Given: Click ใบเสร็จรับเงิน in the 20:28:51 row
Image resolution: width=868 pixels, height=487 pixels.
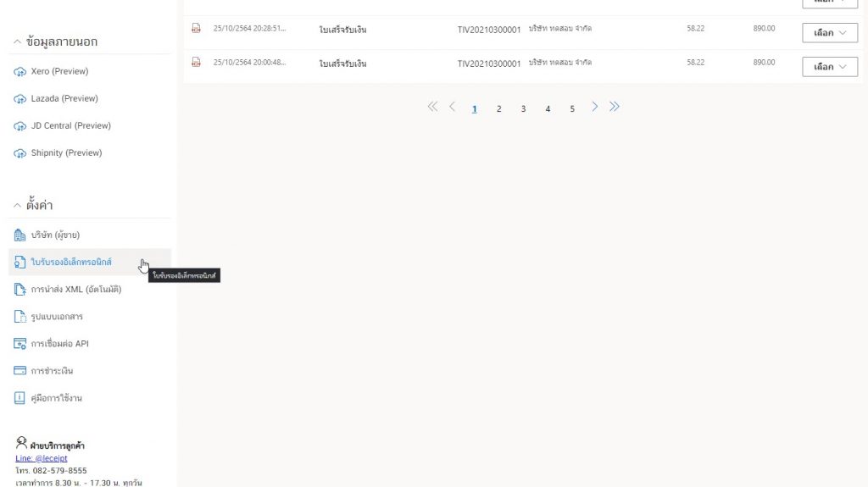Looking at the screenshot, I should tap(342, 30).
